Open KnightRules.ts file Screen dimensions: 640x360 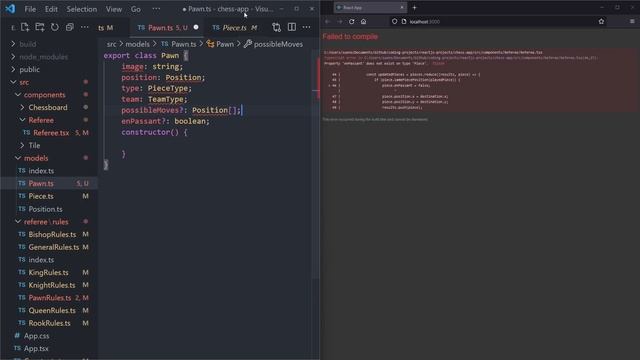point(51,285)
